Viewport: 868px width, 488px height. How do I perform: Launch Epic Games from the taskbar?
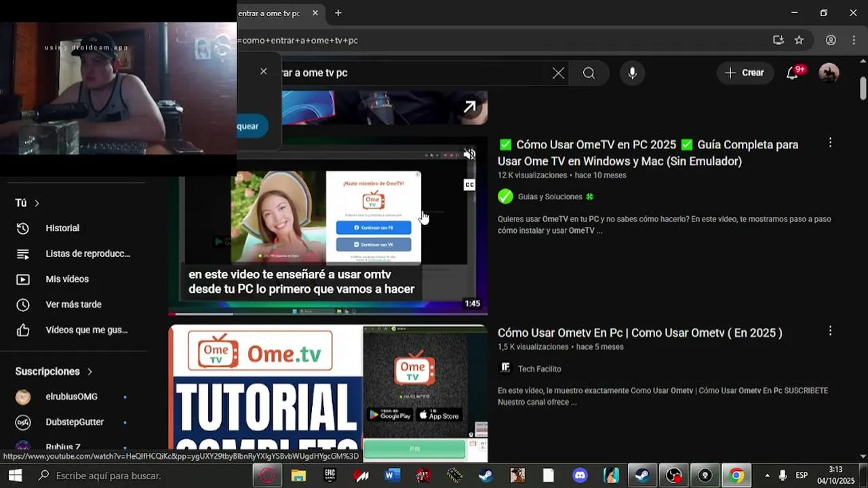330,476
